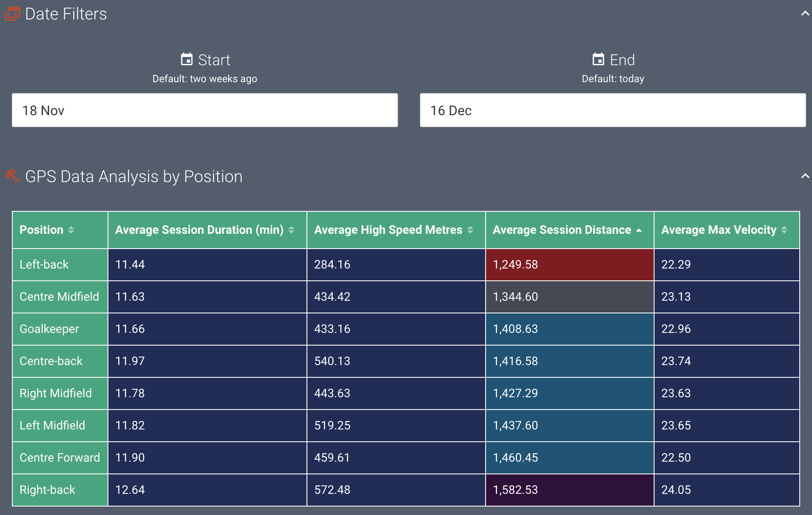
Task: Click the red highlighted cell showing 1,249.58
Action: click(569, 264)
